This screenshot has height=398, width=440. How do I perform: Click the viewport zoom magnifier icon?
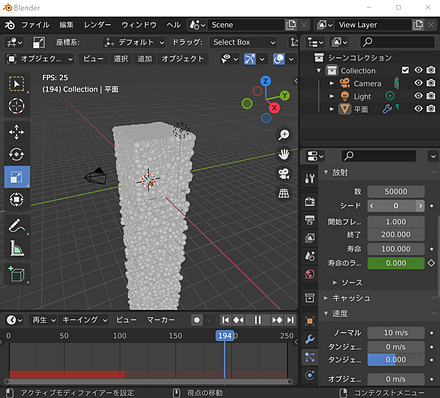284,135
